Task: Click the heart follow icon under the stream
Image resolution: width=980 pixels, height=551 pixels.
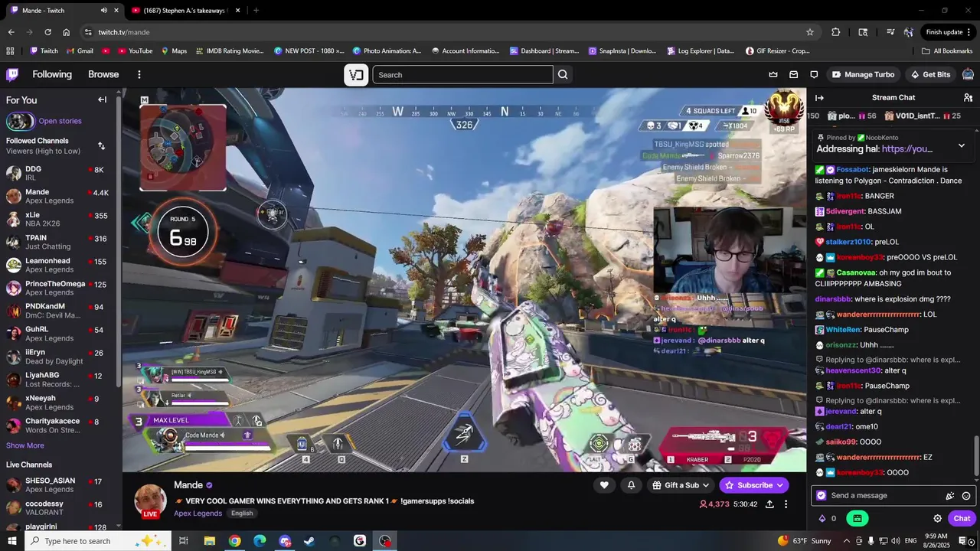Action: tap(604, 484)
